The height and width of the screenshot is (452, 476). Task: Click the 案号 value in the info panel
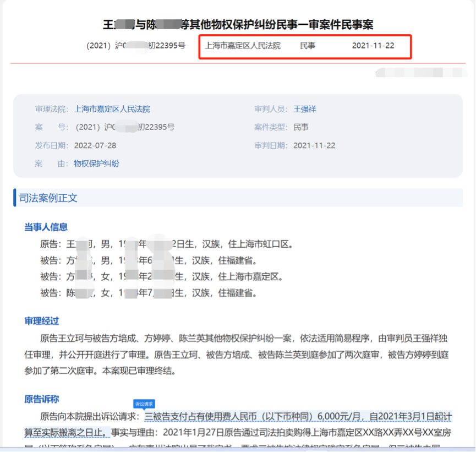pyautogui.click(x=124, y=127)
